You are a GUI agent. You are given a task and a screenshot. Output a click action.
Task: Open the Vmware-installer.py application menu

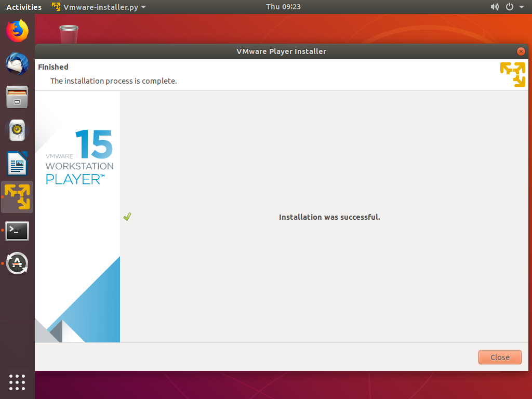point(99,7)
